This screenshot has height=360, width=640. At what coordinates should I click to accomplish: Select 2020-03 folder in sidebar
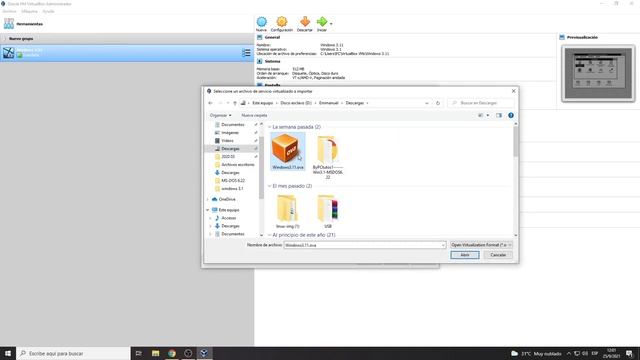click(228, 157)
